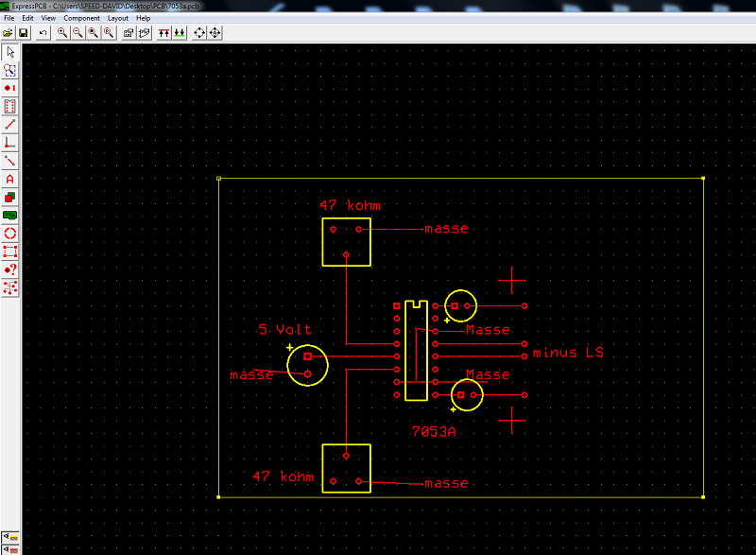Zoom out with minus magnifier
The image size is (756, 555).
click(77, 33)
